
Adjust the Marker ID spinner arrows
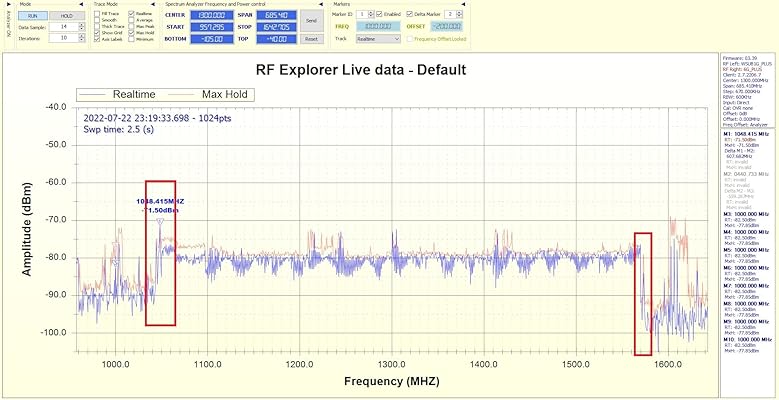[371, 14]
